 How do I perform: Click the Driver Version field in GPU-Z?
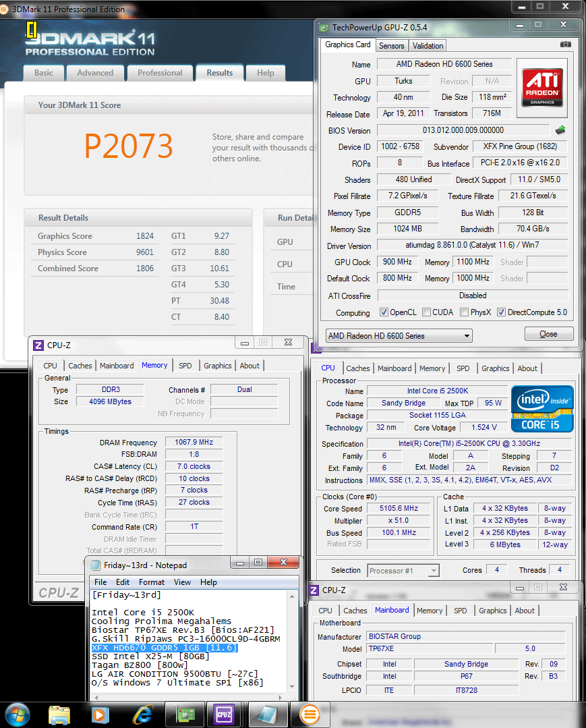[x=472, y=245]
